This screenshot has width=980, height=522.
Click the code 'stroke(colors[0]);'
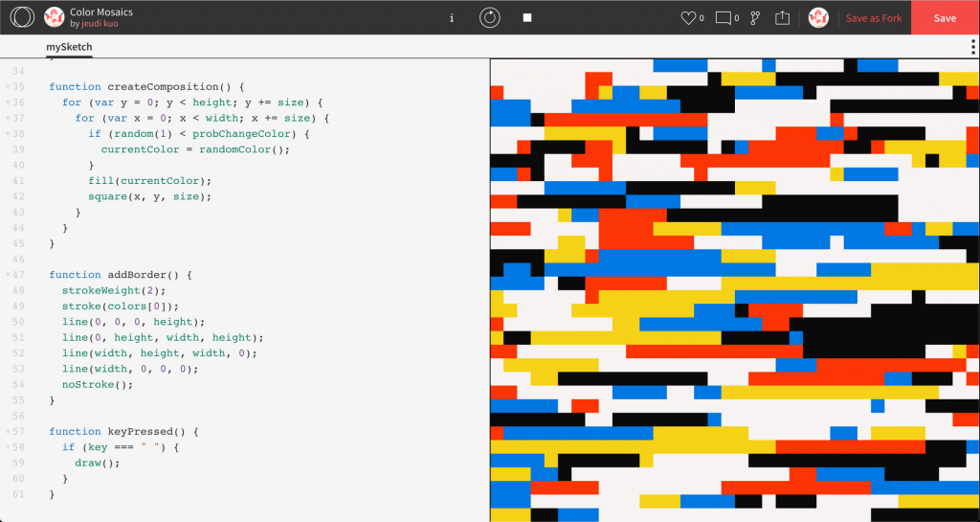121,306
